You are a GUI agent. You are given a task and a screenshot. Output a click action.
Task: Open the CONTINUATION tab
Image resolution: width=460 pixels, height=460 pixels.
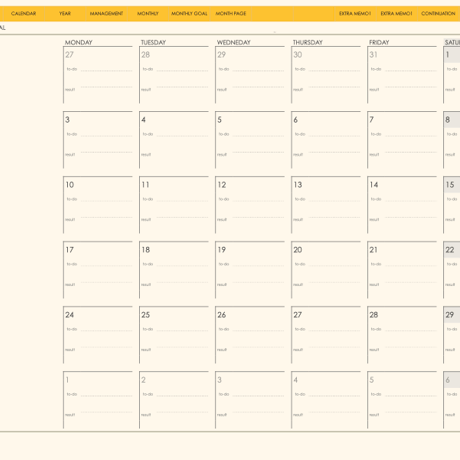pyautogui.click(x=438, y=14)
